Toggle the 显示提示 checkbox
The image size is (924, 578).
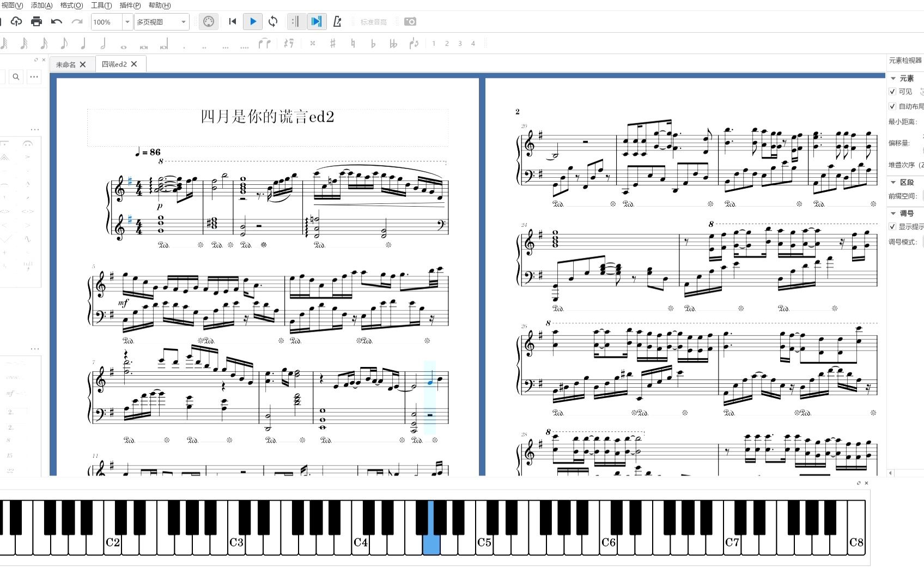[892, 226]
